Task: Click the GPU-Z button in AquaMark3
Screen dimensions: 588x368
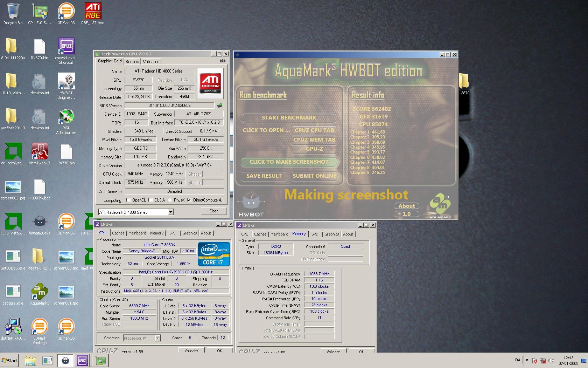Action: [x=314, y=149]
